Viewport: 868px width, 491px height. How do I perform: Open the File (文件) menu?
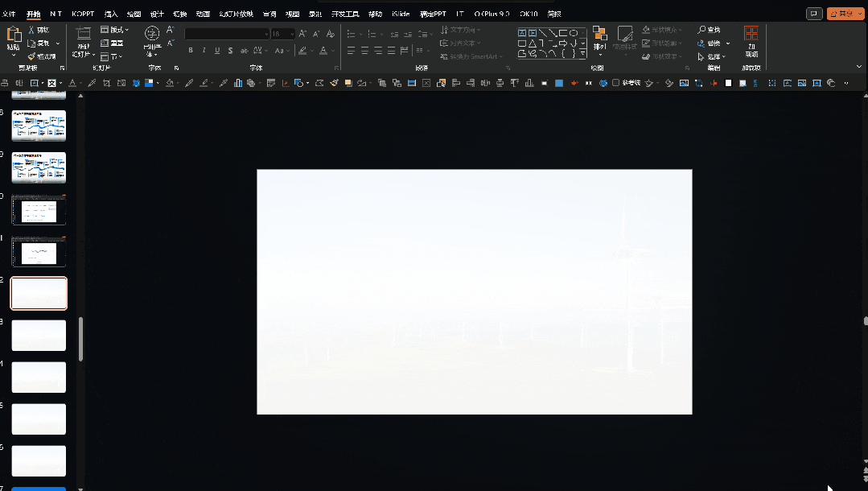coord(9,14)
